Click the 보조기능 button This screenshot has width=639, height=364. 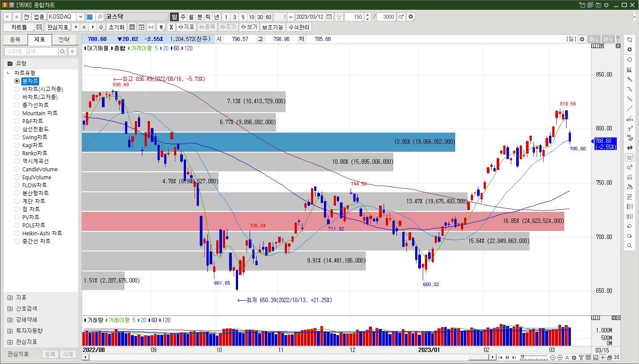tap(272, 27)
